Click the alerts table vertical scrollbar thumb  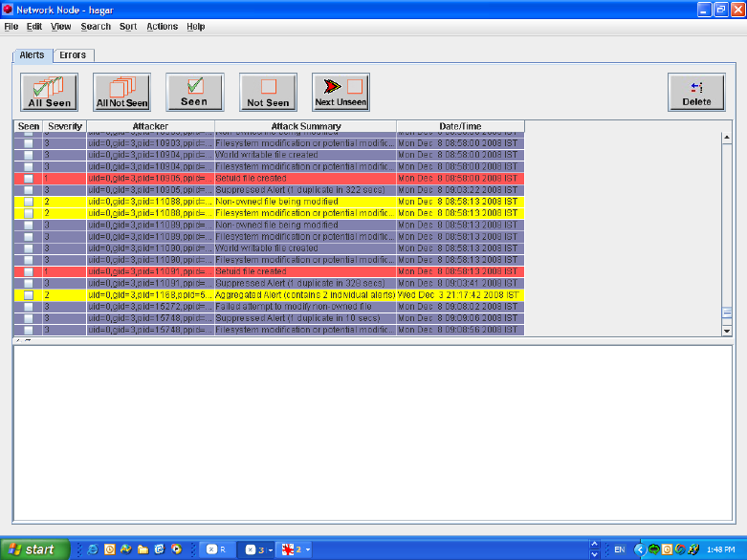(x=726, y=313)
